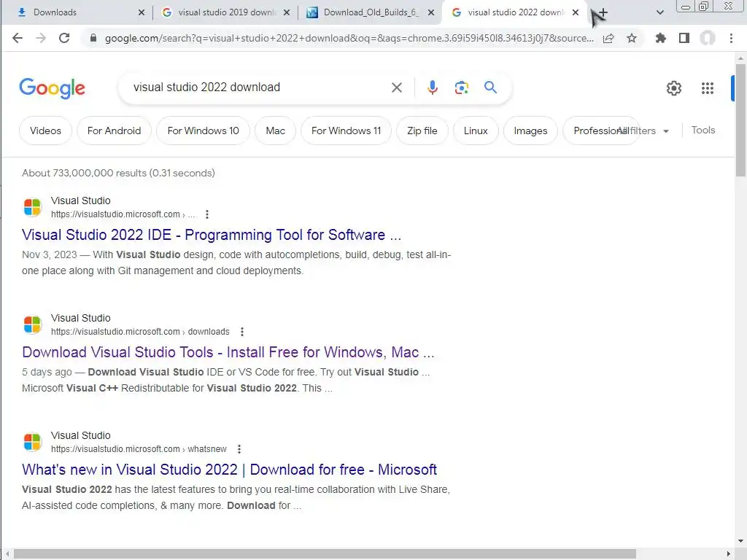Image resolution: width=747 pixels, height=560 pixels.
Task: Click the results count text
Action: click(118, 173)
